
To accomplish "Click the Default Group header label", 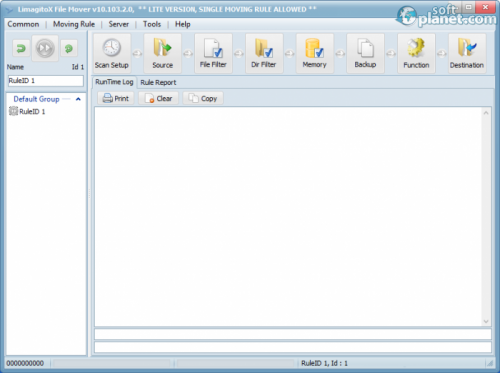I will point(36,99).
